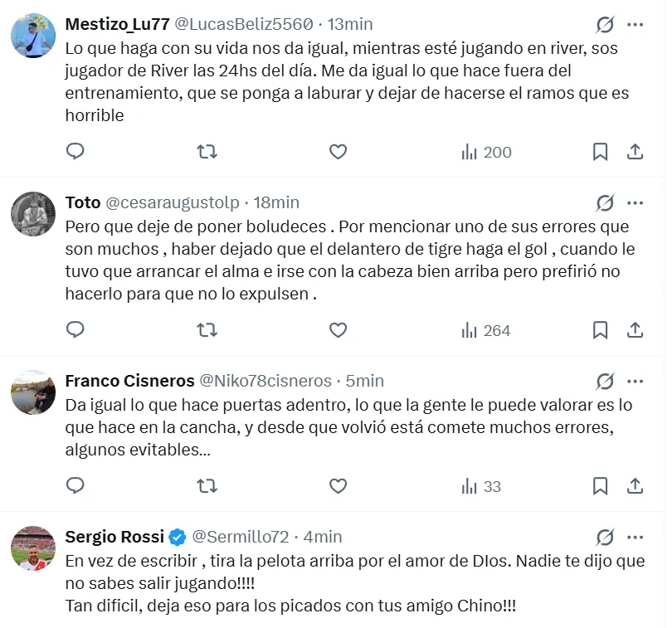Open @LucasBeliz5560 profile handle
The height and width of the screenshot is (628, 672).
pyautogui.click(x=243, y=24)
